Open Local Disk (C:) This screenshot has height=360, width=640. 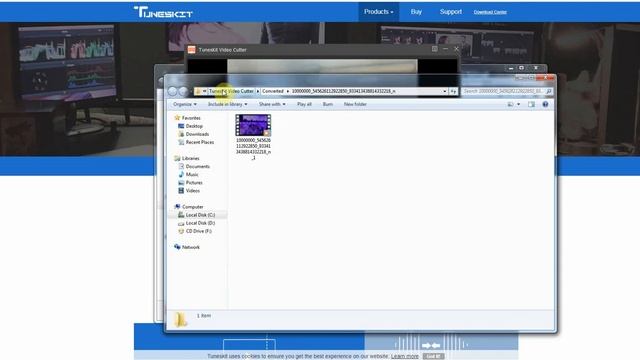[200, 215]
